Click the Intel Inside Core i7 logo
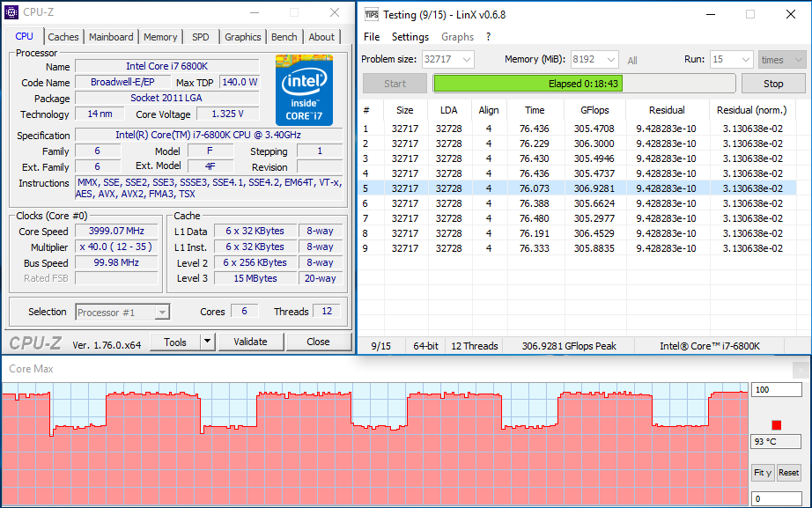The image size is (812, 508). tap(304, 90)
